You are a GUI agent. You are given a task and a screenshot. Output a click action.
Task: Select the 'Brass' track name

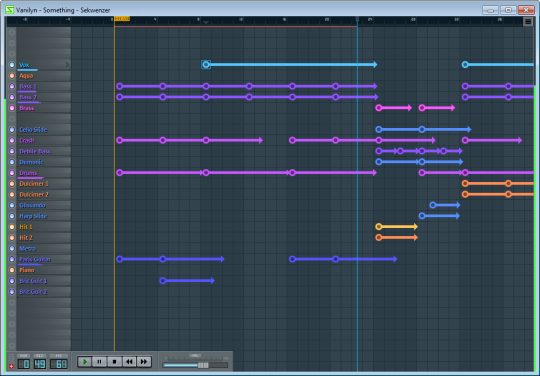coord(27,108)
